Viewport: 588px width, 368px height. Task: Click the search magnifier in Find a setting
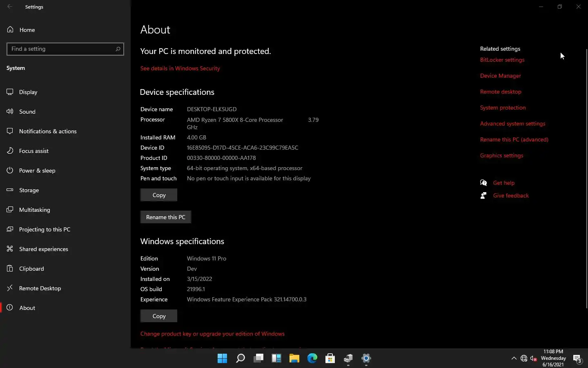pyautogui.click(x=118, y=49)
